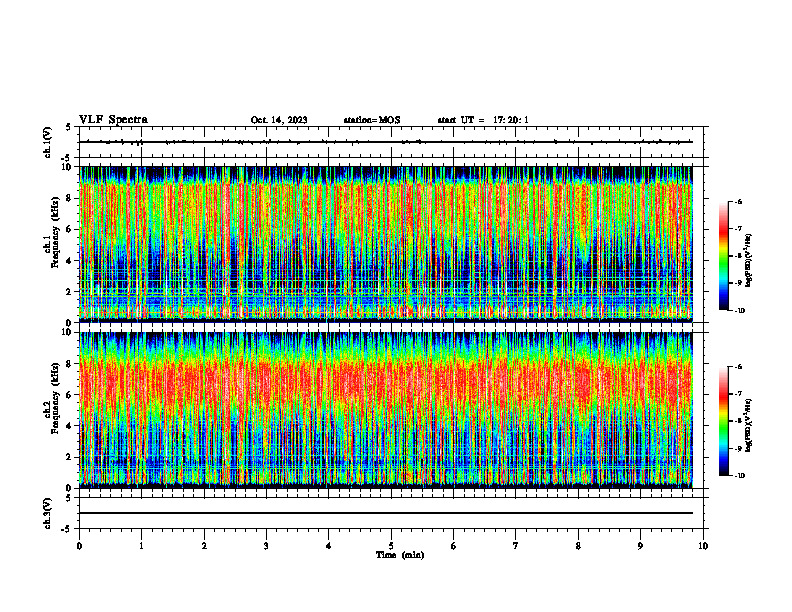
Task: Click the "VLF Spectra" plot title
Action: point(113,120)
